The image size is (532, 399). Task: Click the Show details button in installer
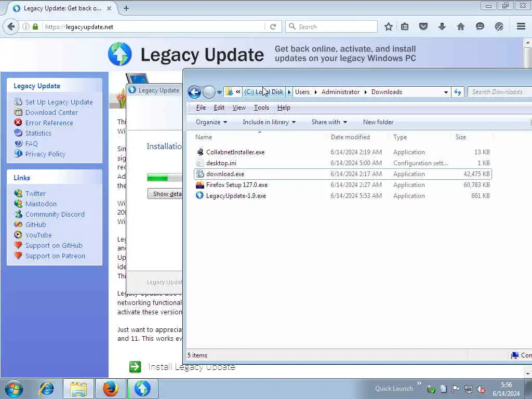pyautogui.click(x=165, y=194)
